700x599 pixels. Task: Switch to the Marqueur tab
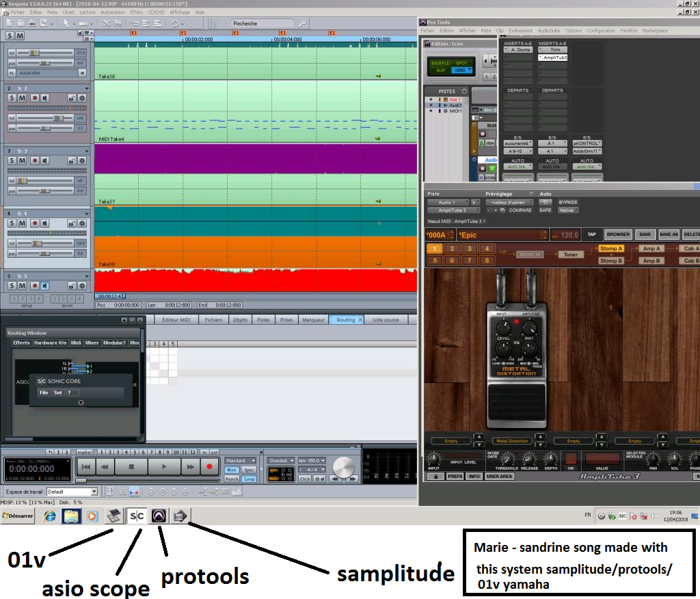click(313, 320)
